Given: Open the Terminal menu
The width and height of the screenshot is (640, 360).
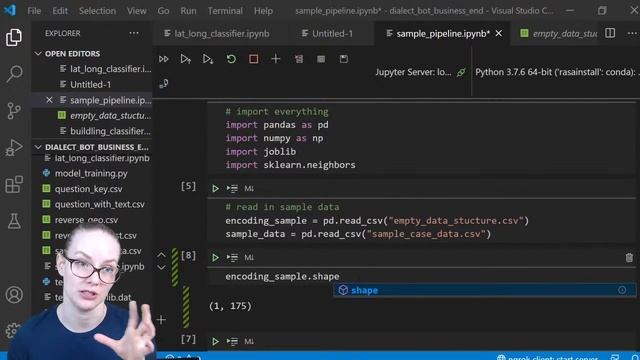Looking at the screenshot, I should [x=225, y=11].
